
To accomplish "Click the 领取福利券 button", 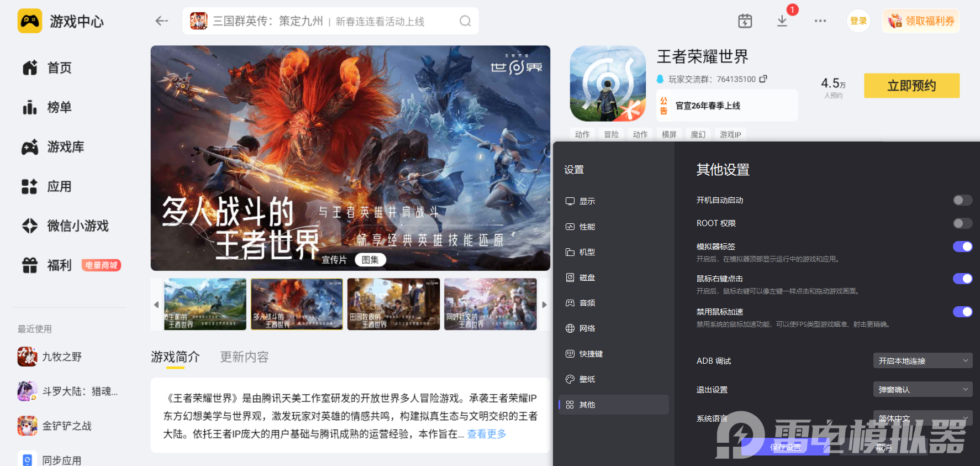I will (921, 21).
